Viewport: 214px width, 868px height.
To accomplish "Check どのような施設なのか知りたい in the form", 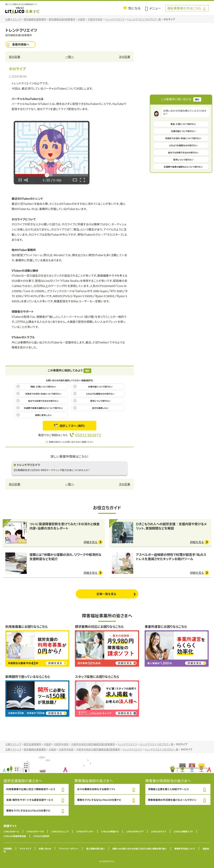I will [98, 394].
